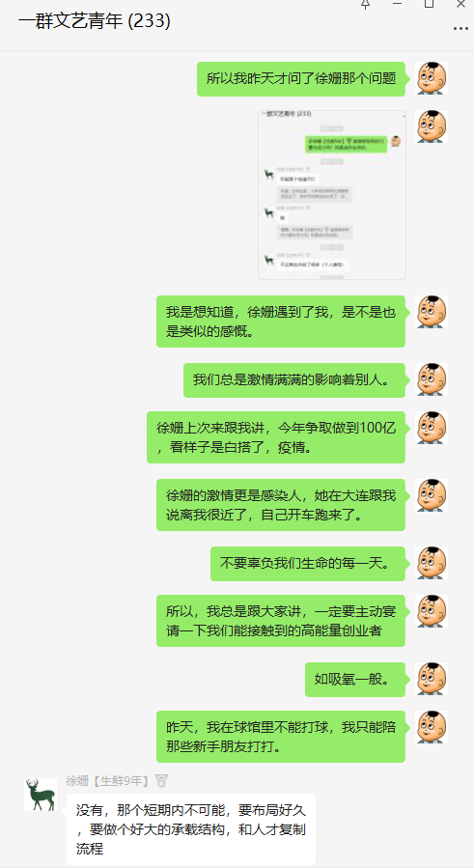Maximize the chat window

tap(430, 4)
